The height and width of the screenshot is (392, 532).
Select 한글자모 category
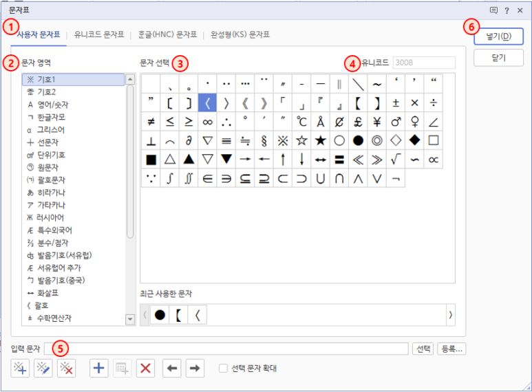[x=73, y=117]
